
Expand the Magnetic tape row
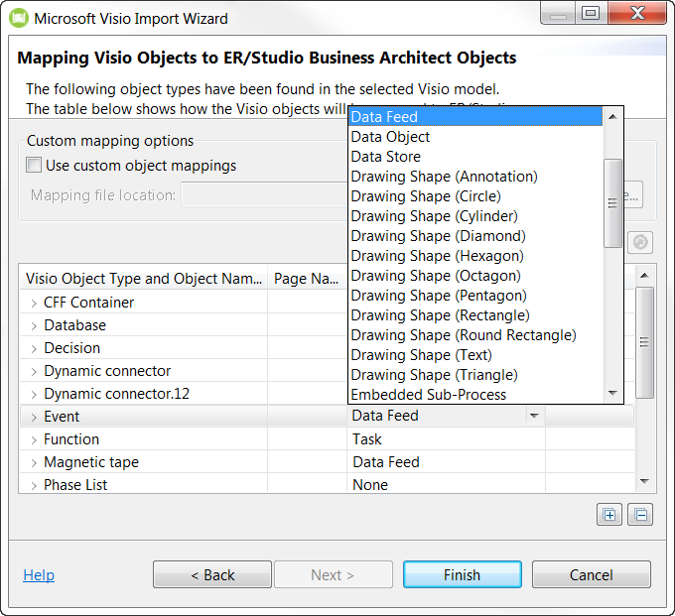[x=34, y=462]
